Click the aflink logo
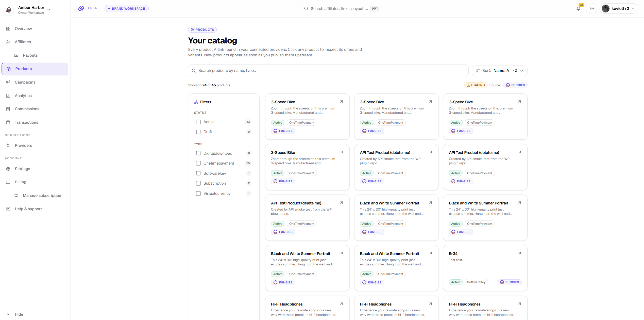Image resolution: width=644 pixels, height=320 pixels. 88,8
